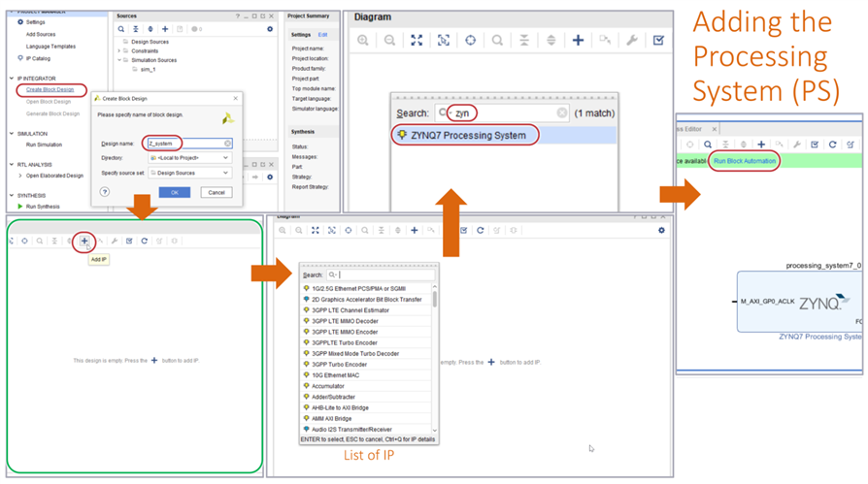Collapse the IP INTEGRATOR section
This screenshot has width=868, height=484.
[12, 79]
